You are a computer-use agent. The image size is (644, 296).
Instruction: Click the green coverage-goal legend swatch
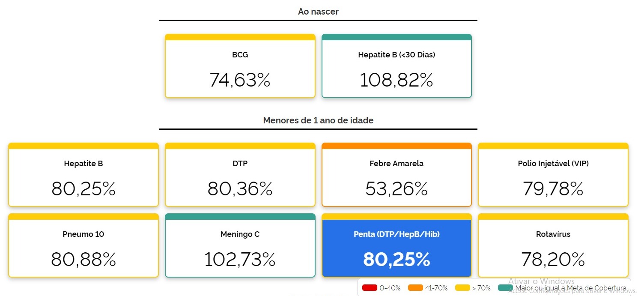(x=506, y=288)
